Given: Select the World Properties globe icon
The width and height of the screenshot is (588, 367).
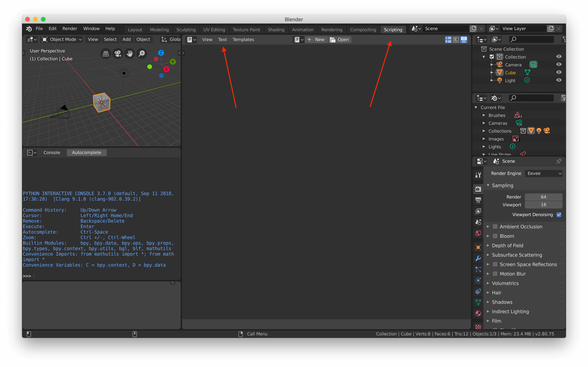Looking at the screenshot, I should pyautogui.click(x=478, y=233).
